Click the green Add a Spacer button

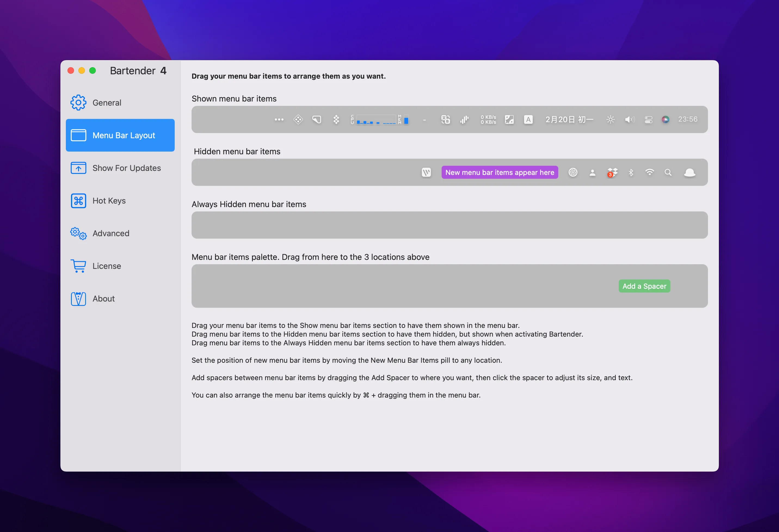pos(644,286)
